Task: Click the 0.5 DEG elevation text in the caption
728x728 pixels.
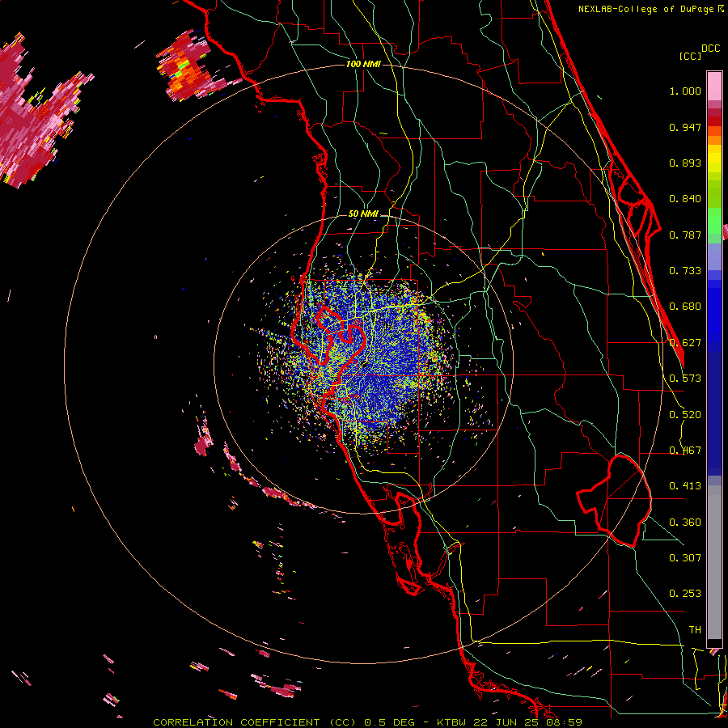Action: (x=391, y=722)
